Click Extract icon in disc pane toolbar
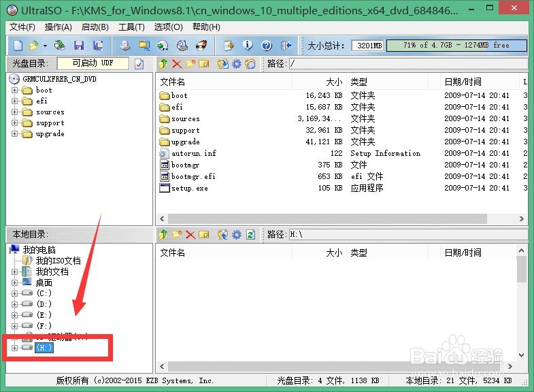This screenshot has width=534, height=392. (223, 64)
